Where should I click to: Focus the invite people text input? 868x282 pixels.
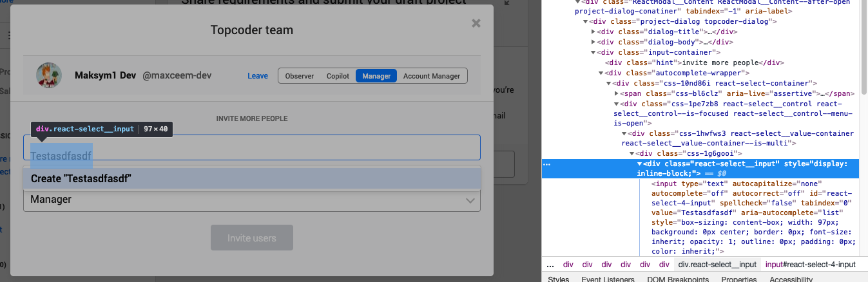pyautogui.click(x=252, y=147)
